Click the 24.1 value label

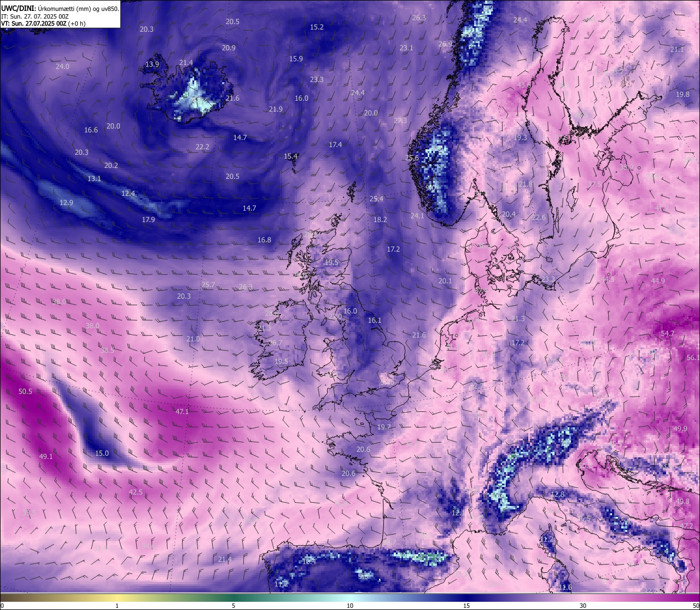click(417, 216)
